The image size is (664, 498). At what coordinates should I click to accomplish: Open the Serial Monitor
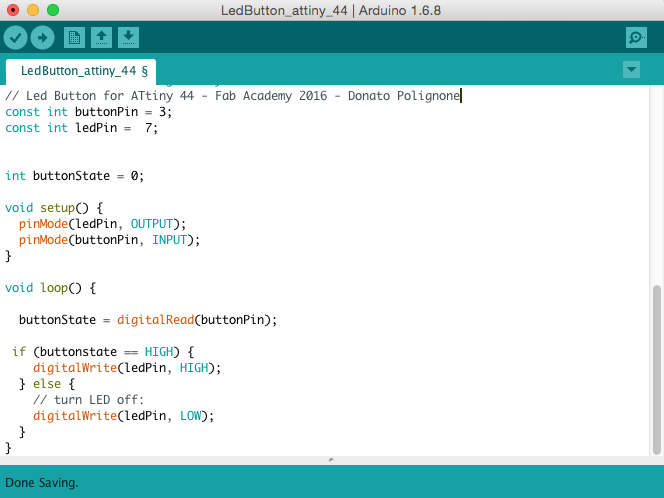point(636,38)
